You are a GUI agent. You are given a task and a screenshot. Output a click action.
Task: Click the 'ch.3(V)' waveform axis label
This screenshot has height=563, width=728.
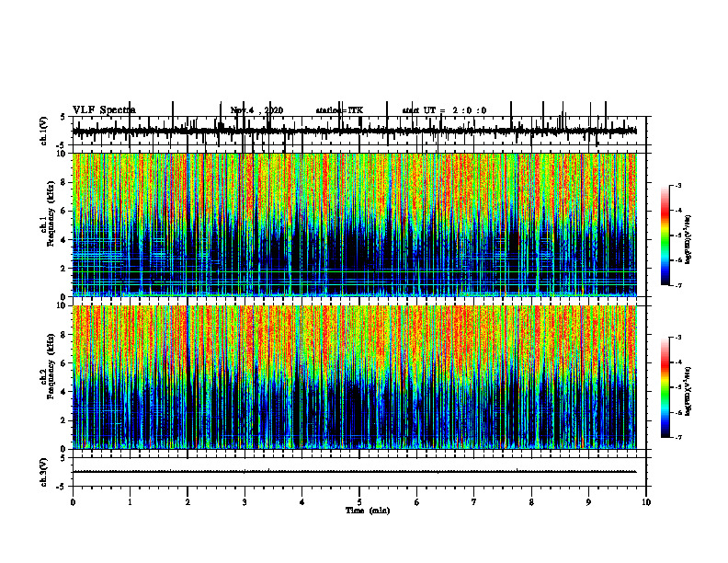43,472
